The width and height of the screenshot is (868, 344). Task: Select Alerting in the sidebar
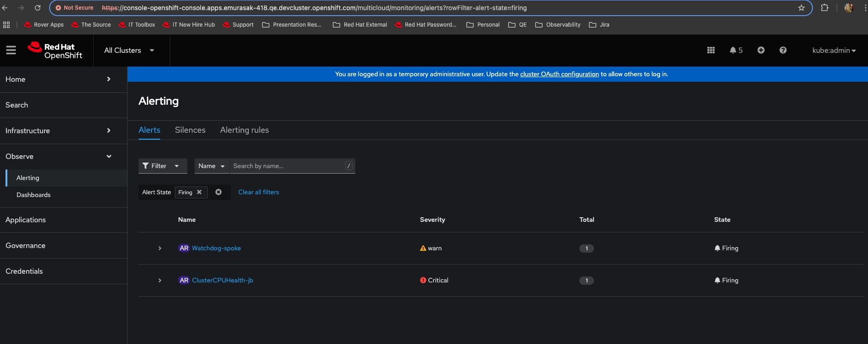coord(67,178)
